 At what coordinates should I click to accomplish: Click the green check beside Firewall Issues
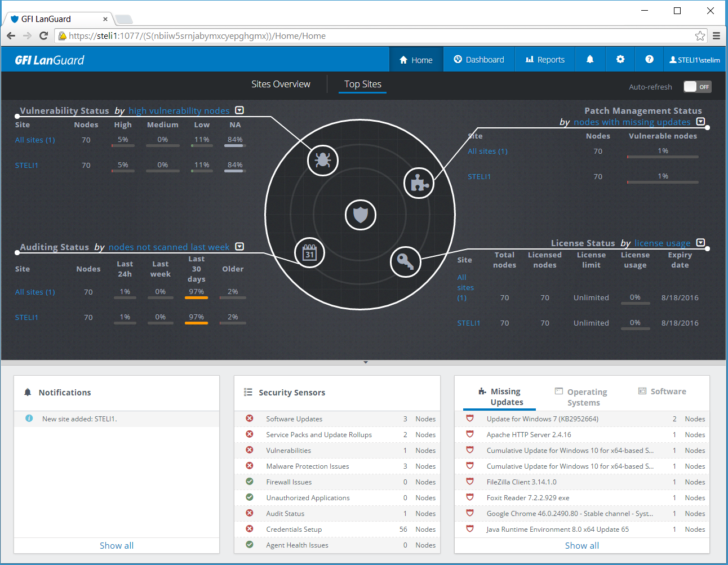pyautogui.click(x=249, y=482)
